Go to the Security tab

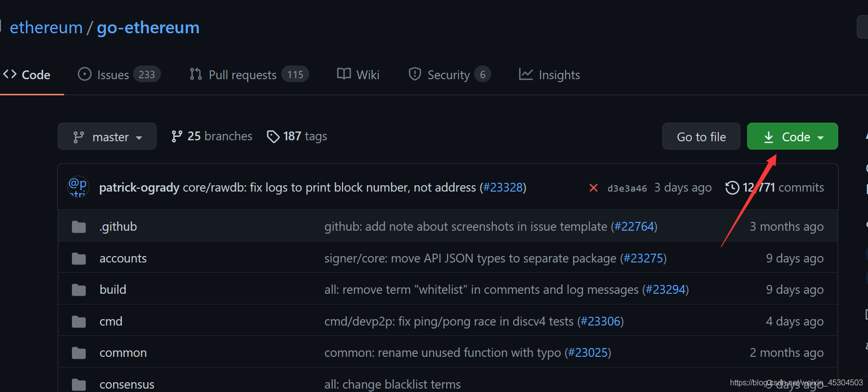(x=449, y=75)
